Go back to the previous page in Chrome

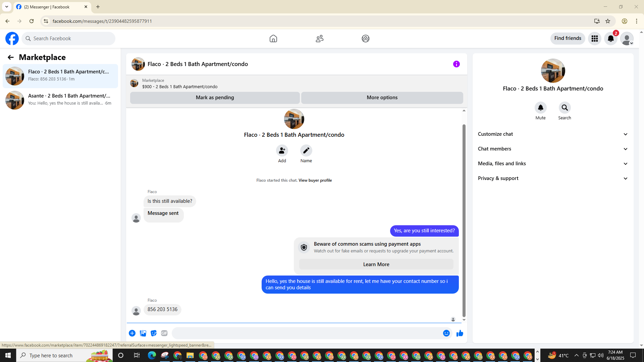coord(7,21)
